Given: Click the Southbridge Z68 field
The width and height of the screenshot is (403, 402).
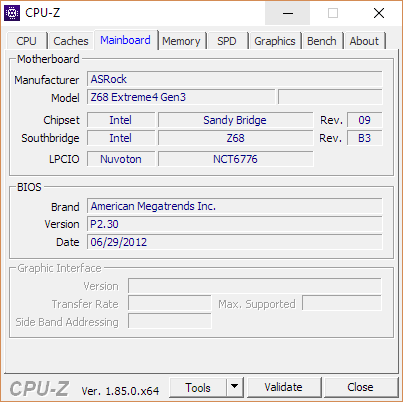Looking at the screenshot, I should pyautogui.click(x=236, y=138).
